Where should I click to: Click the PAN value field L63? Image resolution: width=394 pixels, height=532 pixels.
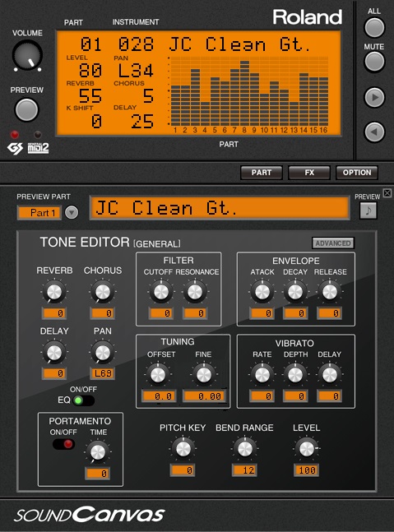(103, 373)
